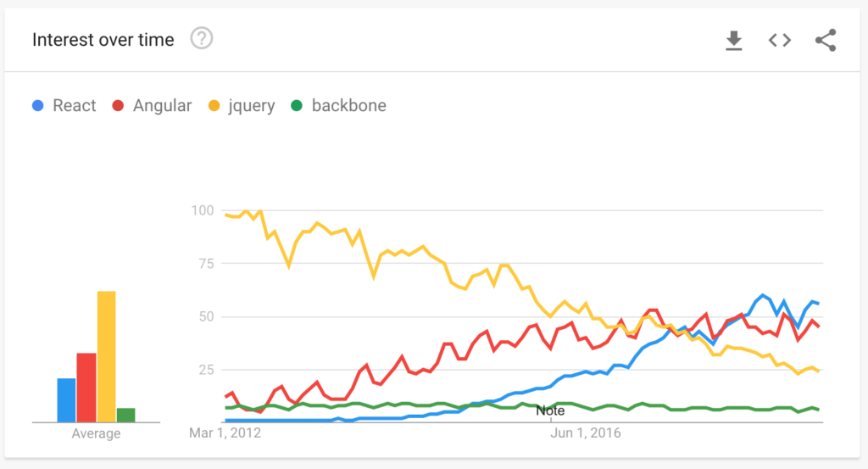Click the green backbone legend dot

click(297, 106)
